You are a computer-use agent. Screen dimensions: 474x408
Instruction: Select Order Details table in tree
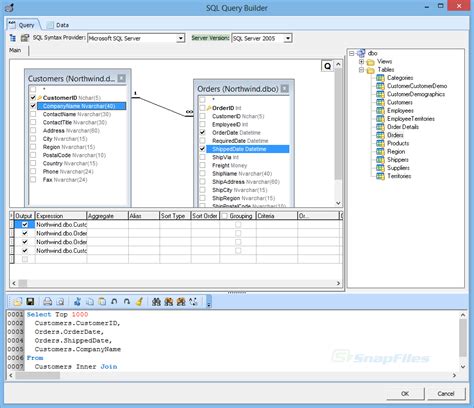(x=403, y=127)
